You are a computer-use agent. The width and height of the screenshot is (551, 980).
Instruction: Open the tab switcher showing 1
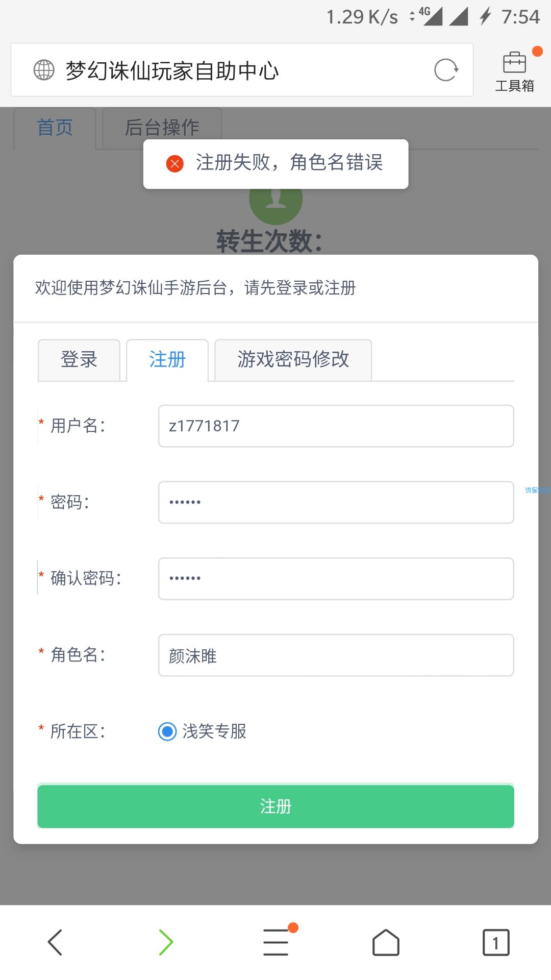496,942
